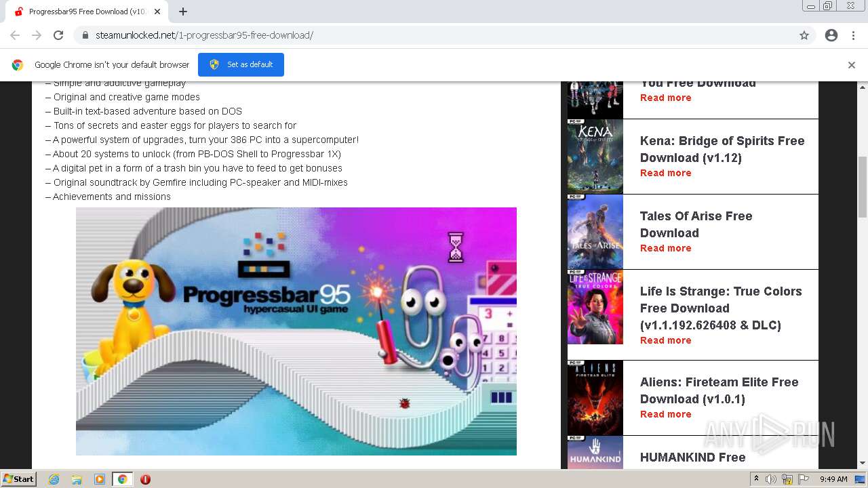The width and height of the screenshot is (868, 488).
Task: Click taskbar clock 9:49 AM
Action: click(x=833, y=479)
